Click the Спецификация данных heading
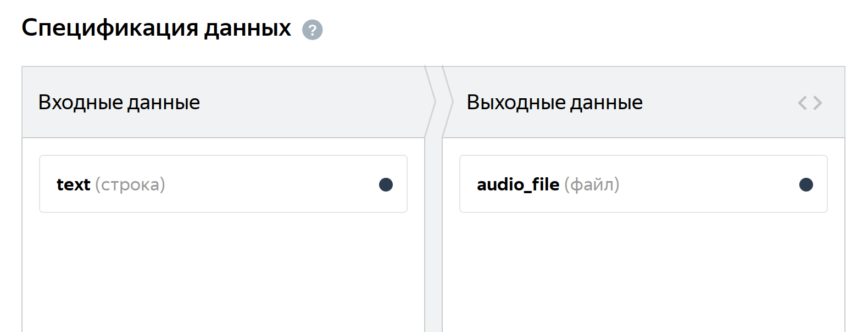Viewport: 868px width, 332px height. click(x=157, y=28)
